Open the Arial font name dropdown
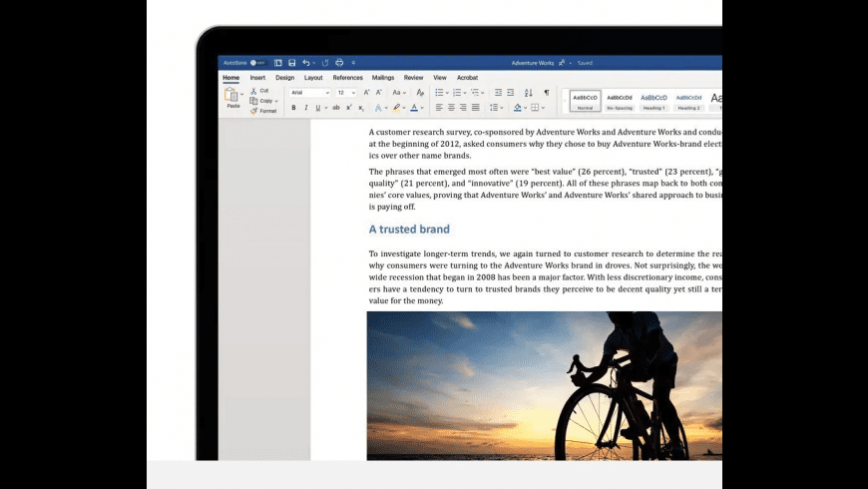This screenshot has height=489, width=868. 310,93
